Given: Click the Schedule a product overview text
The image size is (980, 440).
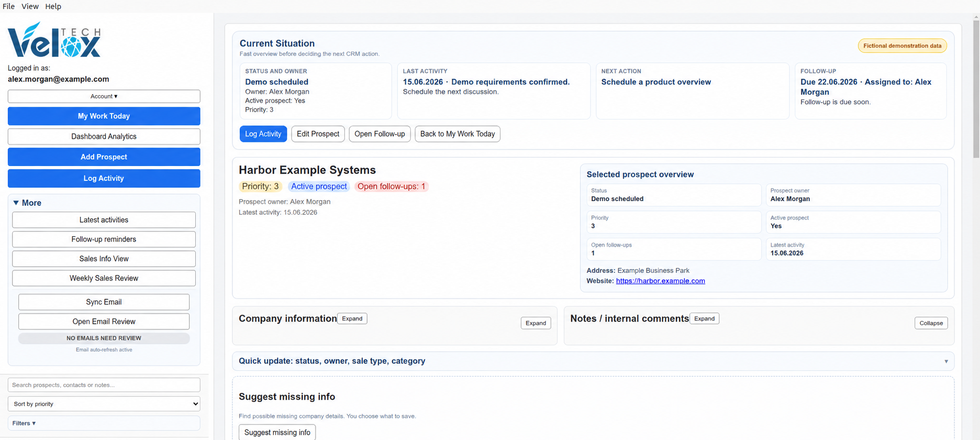Looking at the screenshot, I should click(656, 82).
